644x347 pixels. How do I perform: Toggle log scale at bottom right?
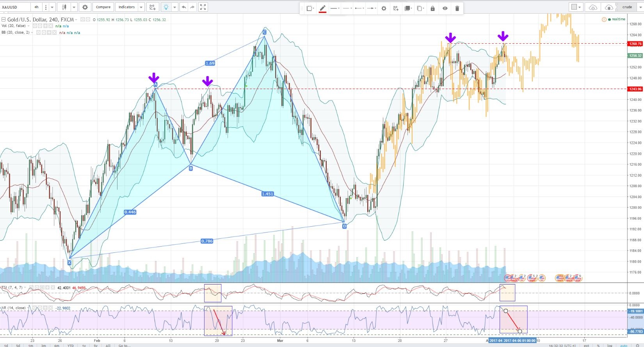(610, 345)
